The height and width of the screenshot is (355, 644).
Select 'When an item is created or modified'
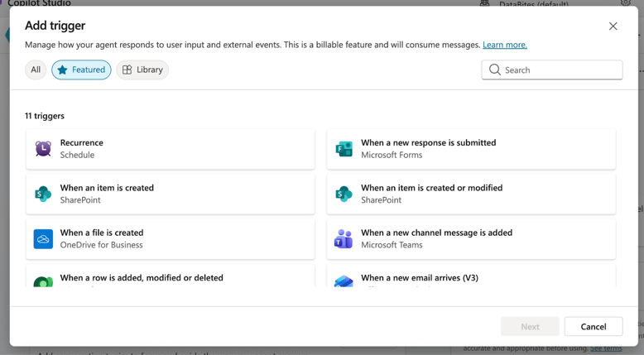coord(471,194)
